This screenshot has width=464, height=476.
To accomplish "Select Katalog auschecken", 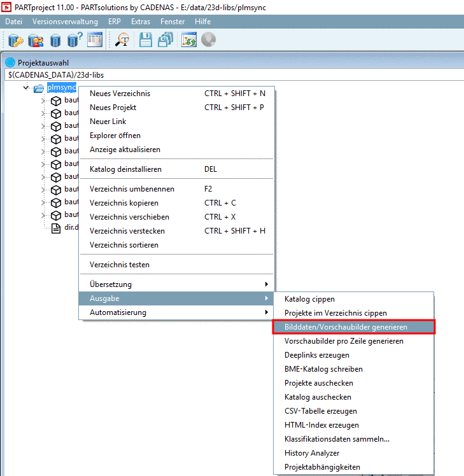I will tap(354, 396).
